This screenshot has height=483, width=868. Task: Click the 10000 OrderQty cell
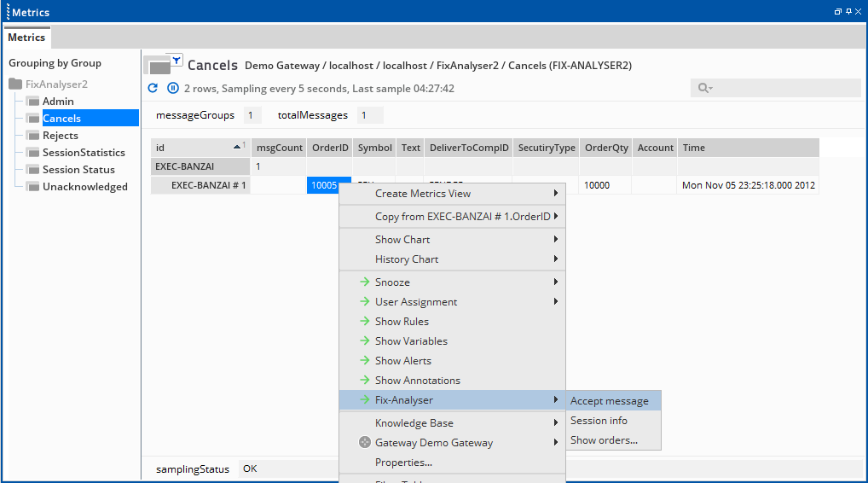pyautogui.click(x=605, y=185)
